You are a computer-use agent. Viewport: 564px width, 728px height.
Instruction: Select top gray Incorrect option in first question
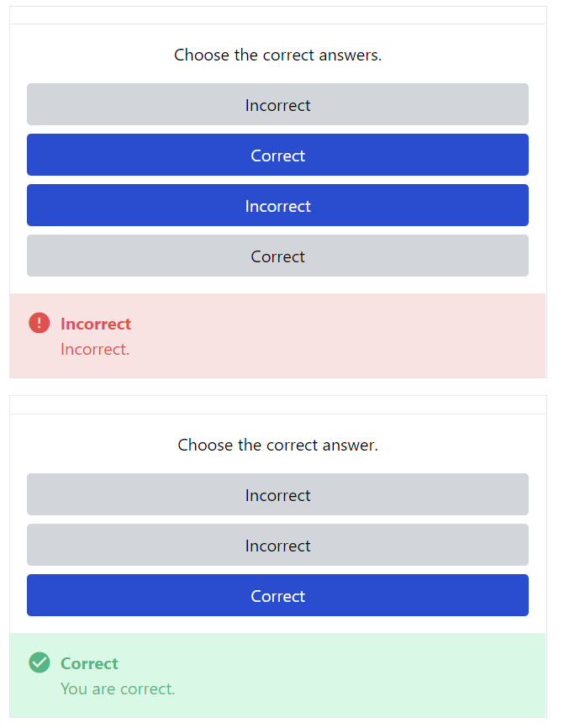coord(277,104)
